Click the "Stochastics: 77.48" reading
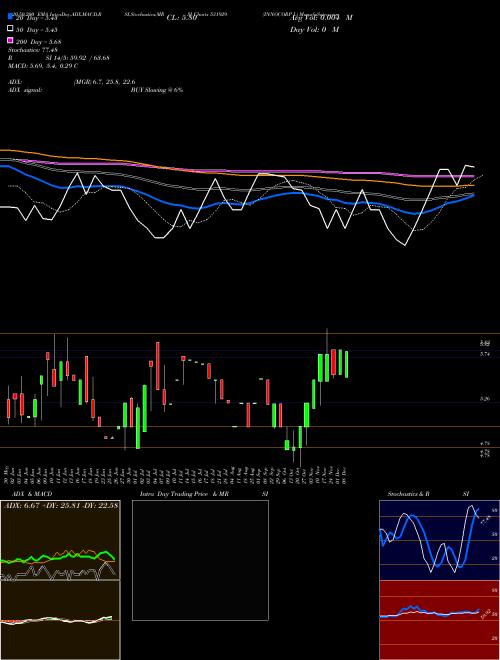500x660 pixels. (33, 50)
